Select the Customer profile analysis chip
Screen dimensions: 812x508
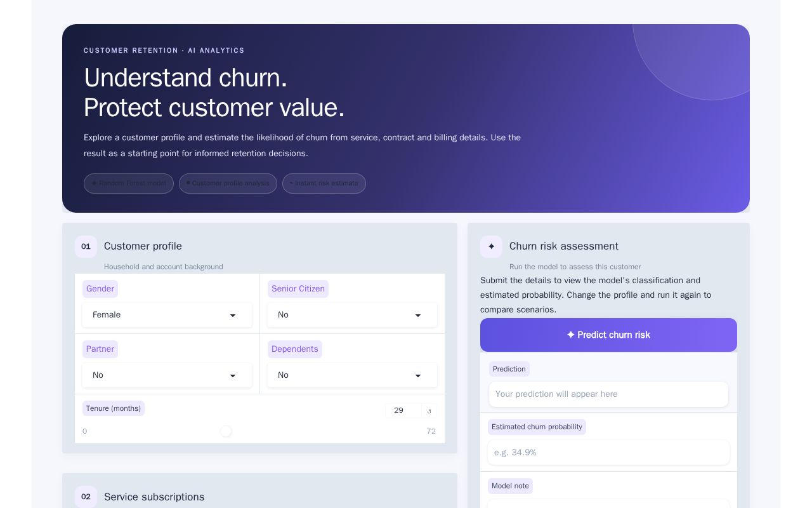click(x=228, y=184)
